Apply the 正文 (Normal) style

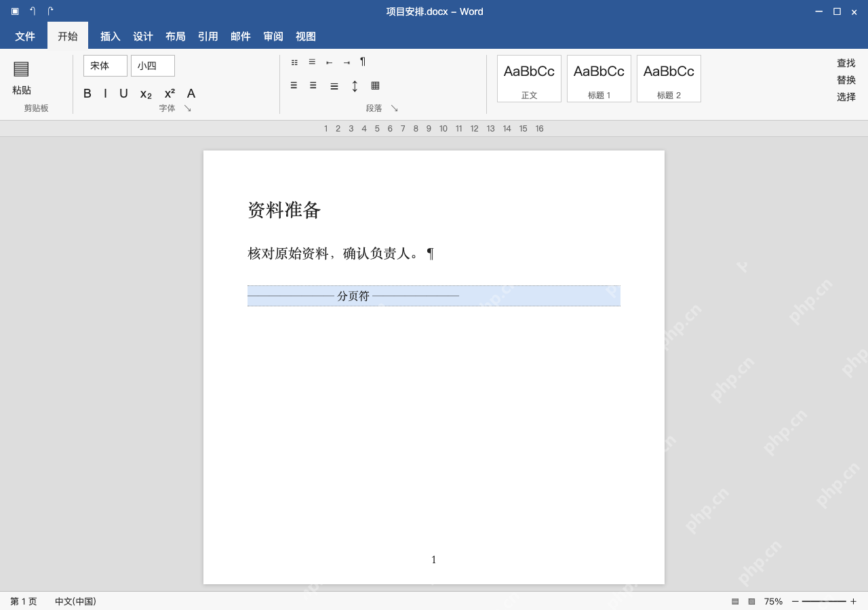pos(529,79)
